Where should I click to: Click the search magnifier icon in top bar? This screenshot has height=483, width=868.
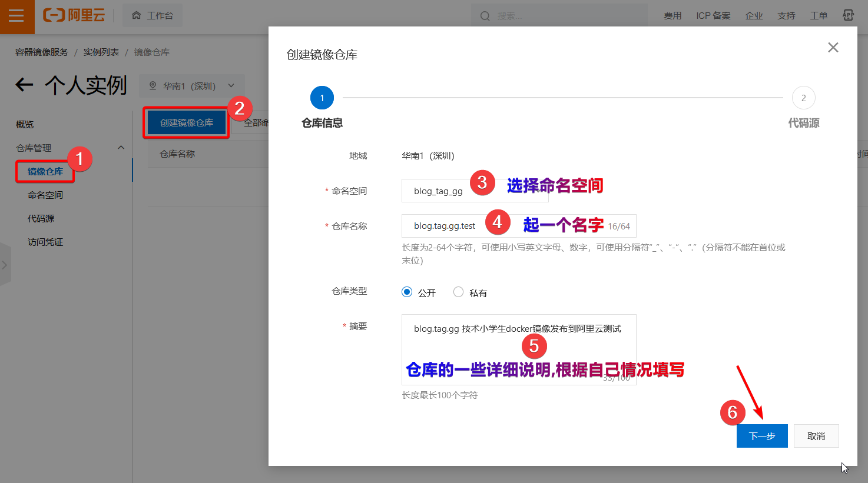[x=485, y=16]
